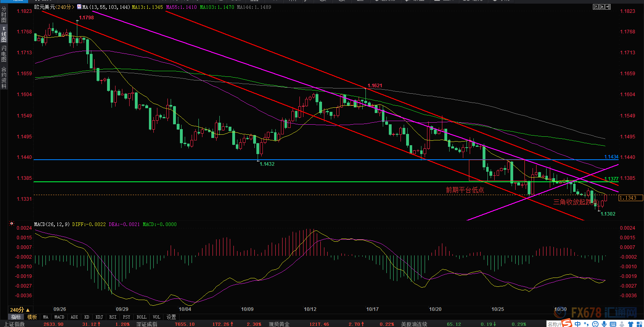Click the shirt skin icon in IME bar

pyautogui.click(x=630, y=324)
